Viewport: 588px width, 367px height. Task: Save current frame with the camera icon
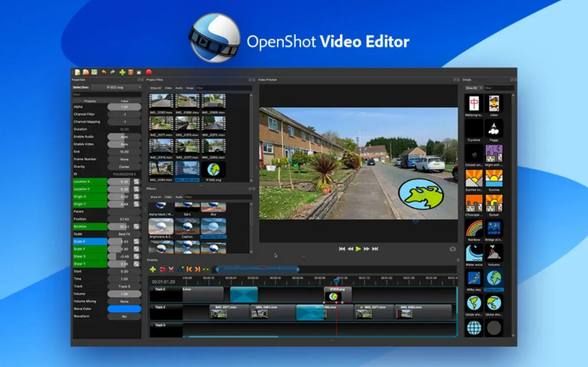click(453, 249)
